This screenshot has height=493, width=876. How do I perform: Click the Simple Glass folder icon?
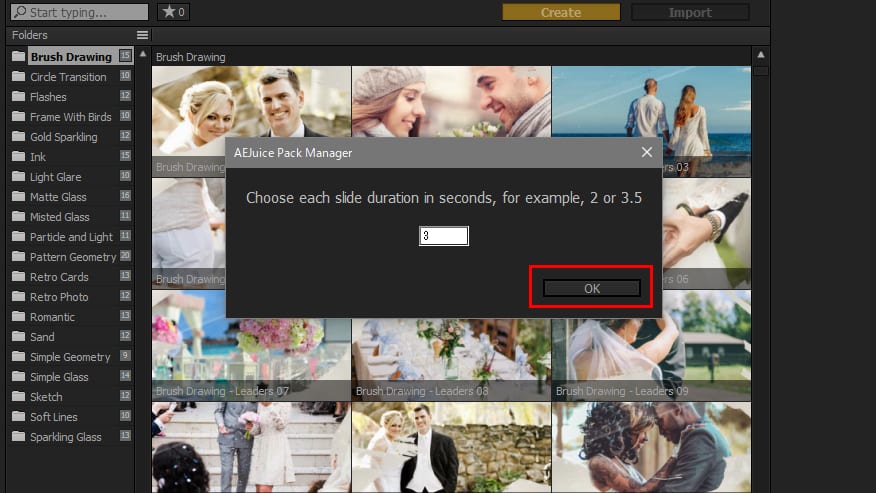point(18,376)
